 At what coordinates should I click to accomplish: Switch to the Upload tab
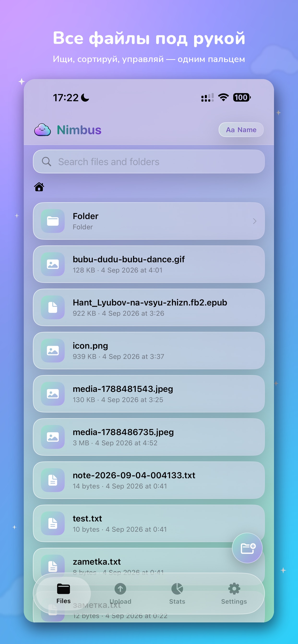tap(120, 593)
